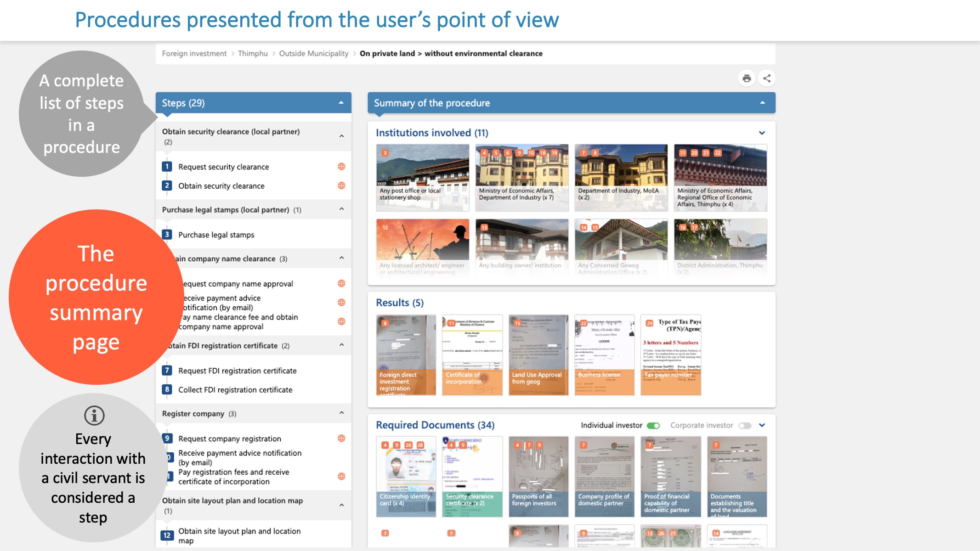Screen dimensions: 980x551
Task: Click step 3 number badge for legal stamps
Action: pyautogui.click(x=167, y=235)
